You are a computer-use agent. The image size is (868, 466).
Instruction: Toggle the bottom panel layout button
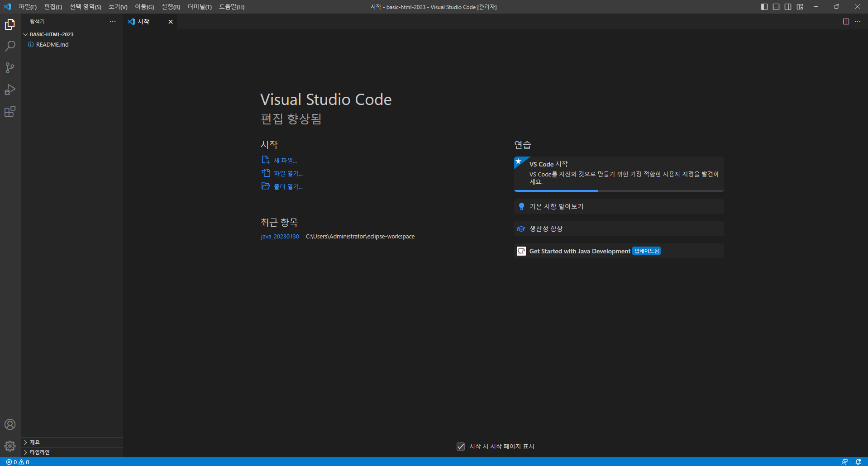[776, 7]
